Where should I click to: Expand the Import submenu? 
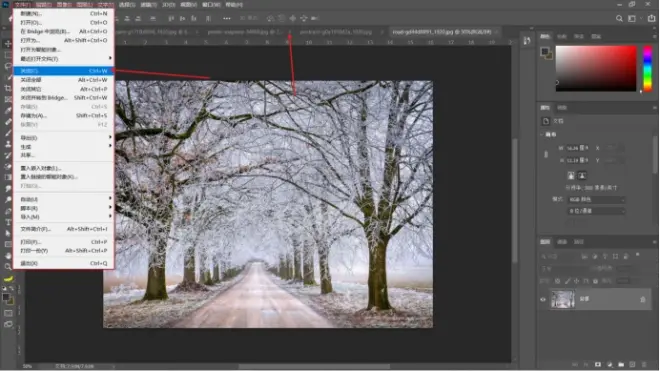click(63, 217)
